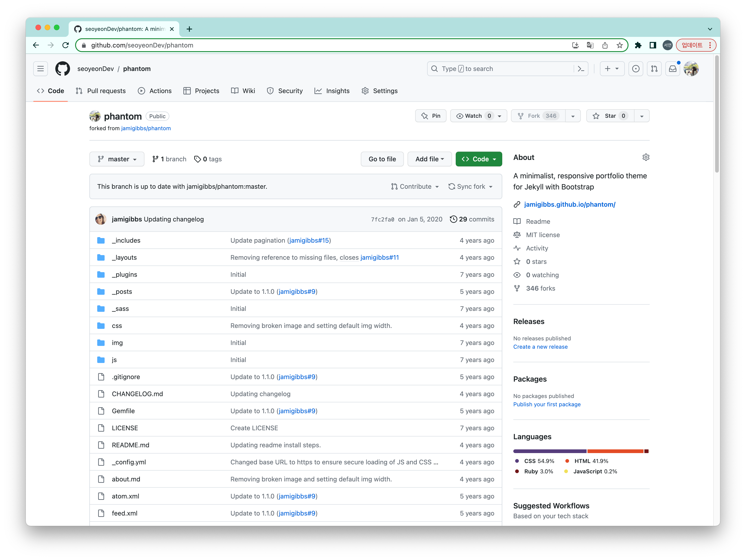The image size is (746, 560).
Task: Click the Go to file button
Action: click(382, 159)
